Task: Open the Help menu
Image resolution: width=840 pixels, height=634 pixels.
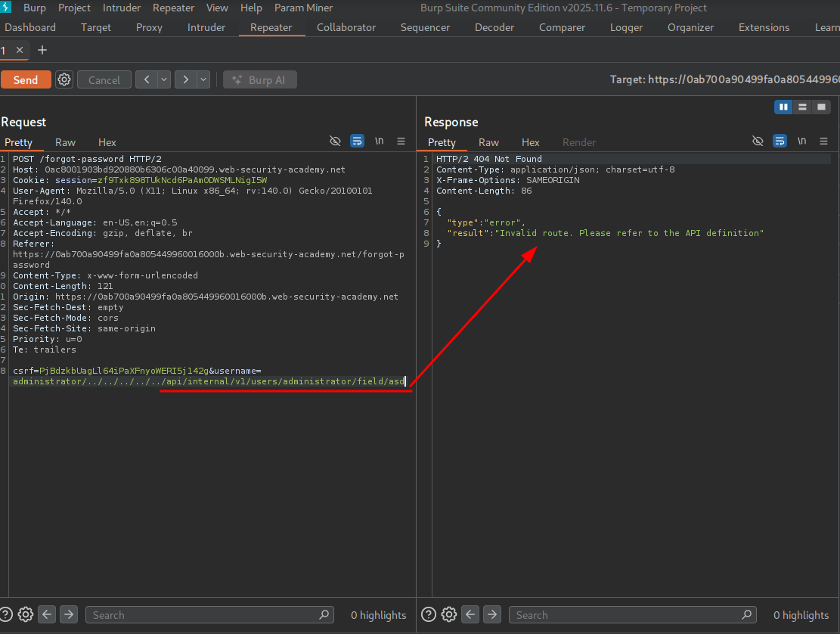Action: coord(251,8)
